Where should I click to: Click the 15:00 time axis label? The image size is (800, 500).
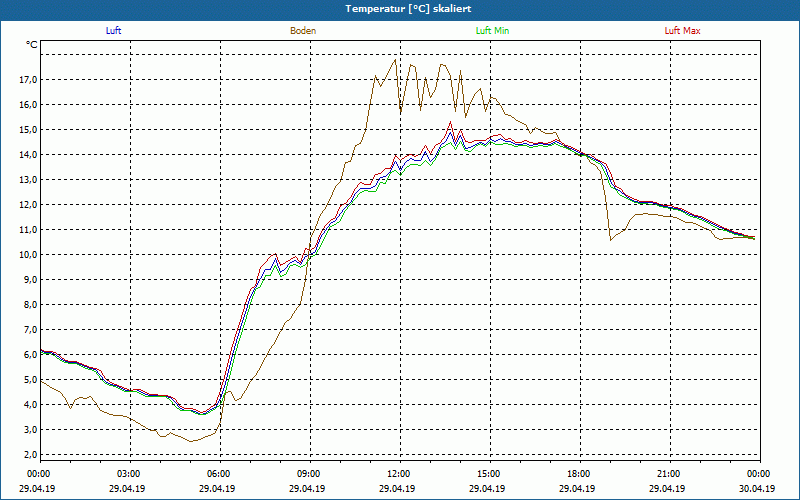click(487, 474)
